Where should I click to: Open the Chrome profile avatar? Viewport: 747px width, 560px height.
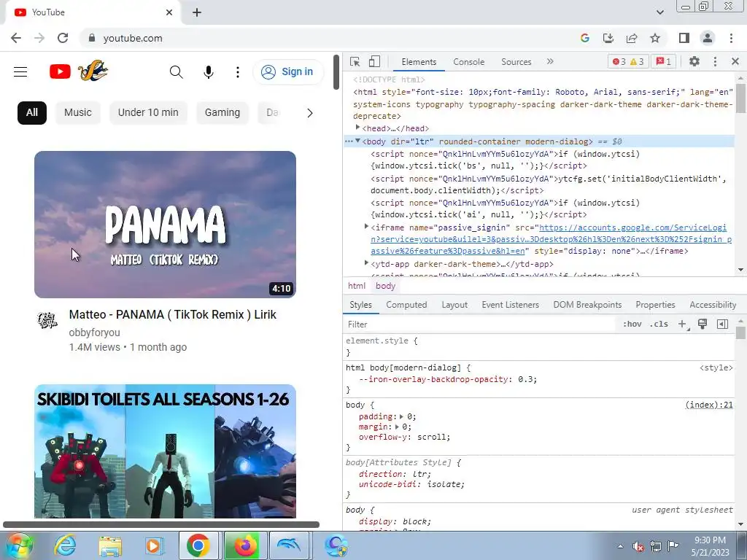pos(708,38)
